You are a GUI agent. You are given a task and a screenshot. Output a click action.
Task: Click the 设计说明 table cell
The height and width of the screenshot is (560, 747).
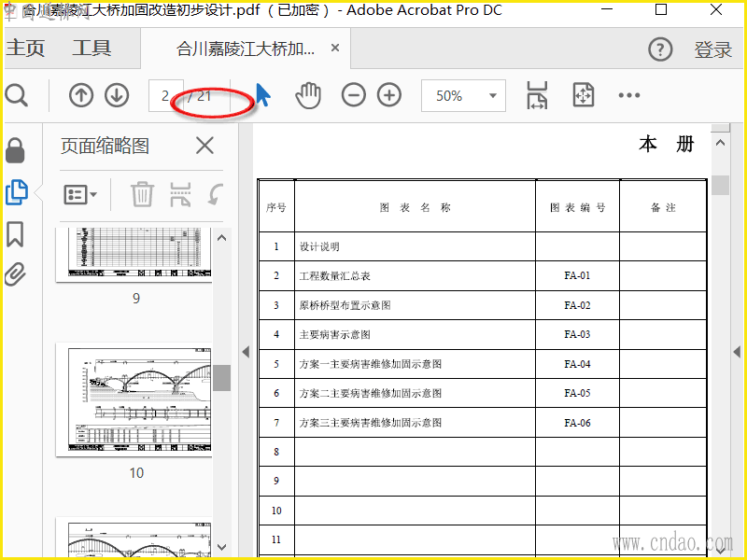(415, 246)
